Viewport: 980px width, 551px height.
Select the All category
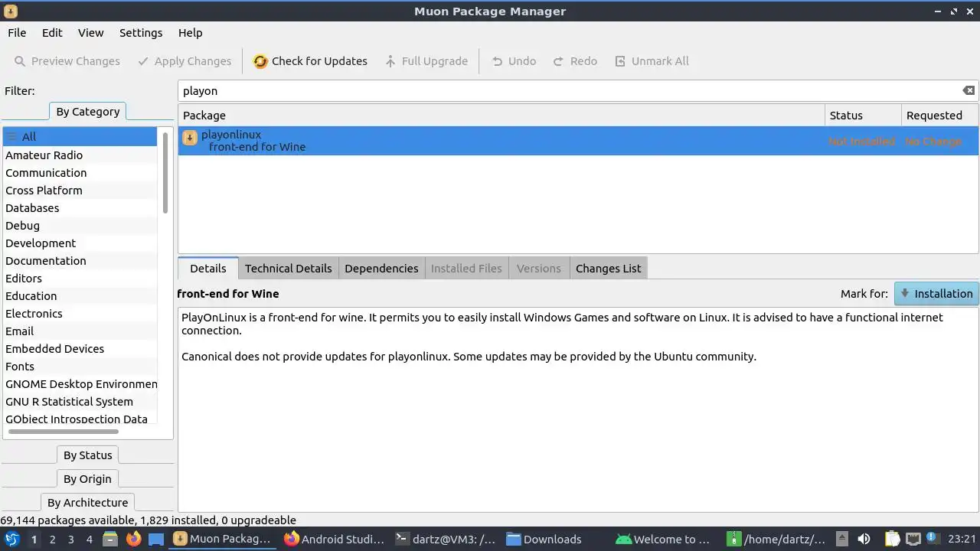[80, 136]
